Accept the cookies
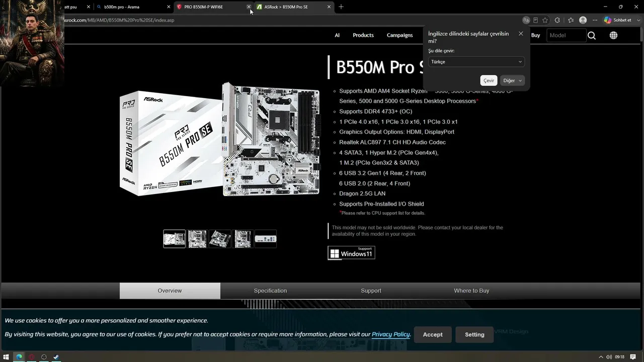Image resolution: width=644 pixels, height=362 pixels. tap(433, 334)
